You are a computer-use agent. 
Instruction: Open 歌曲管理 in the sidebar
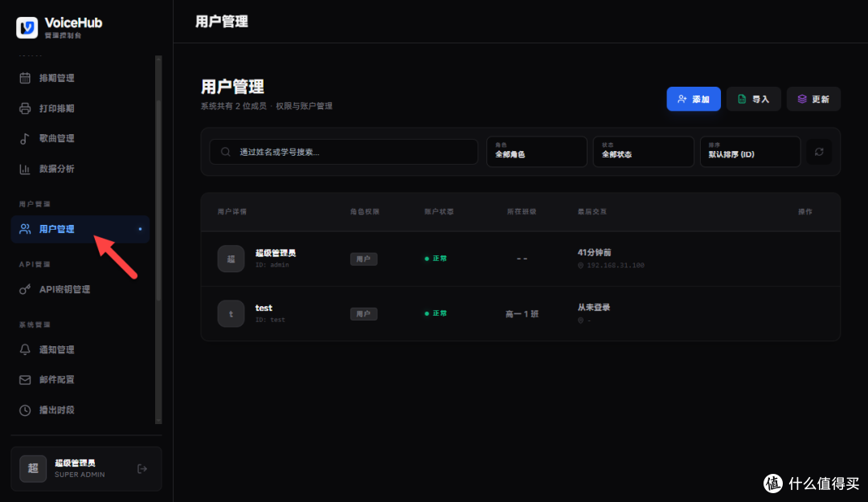click(x=80, y=138)
